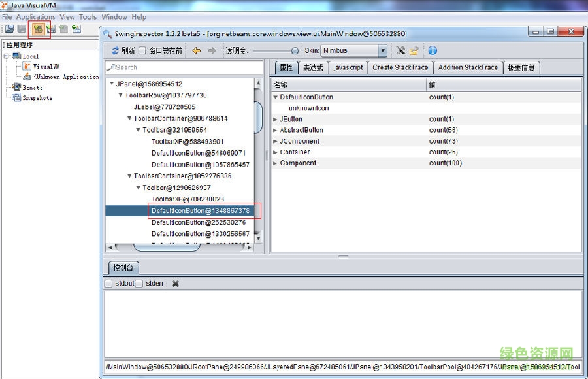Click the back arrow in SwingInspector toolbar
The image size is (588, 379).
[196, 50]
